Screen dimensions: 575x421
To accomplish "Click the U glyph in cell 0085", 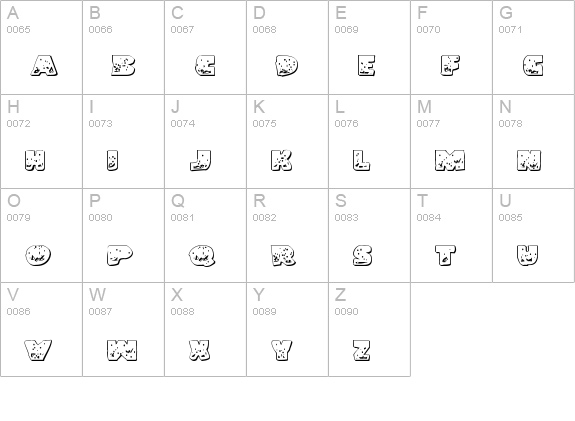I will [x=527, y=255].
